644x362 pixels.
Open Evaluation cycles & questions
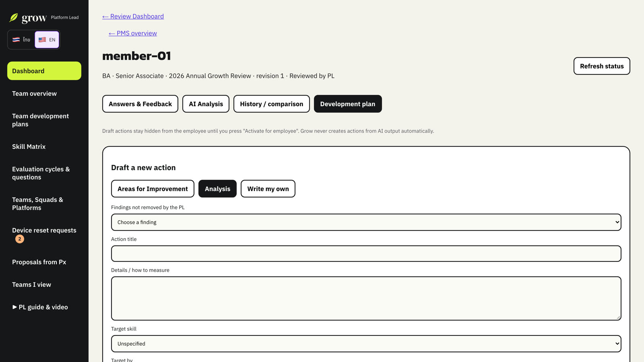(44, 173)
